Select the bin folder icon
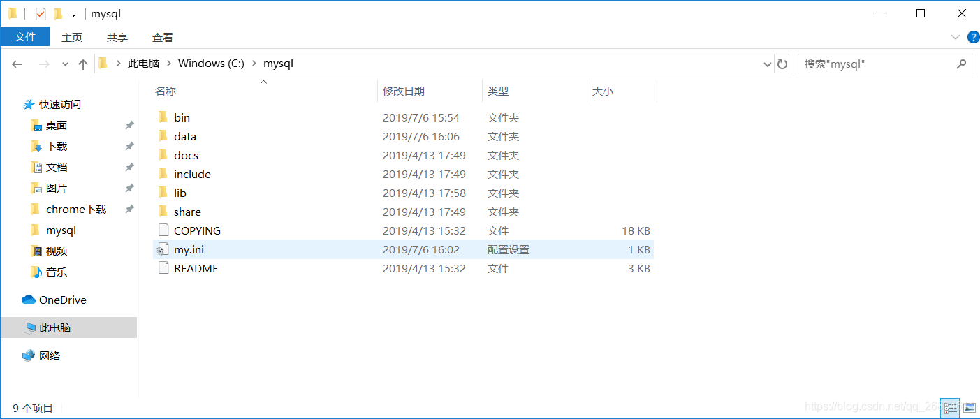 click(163, 117)
